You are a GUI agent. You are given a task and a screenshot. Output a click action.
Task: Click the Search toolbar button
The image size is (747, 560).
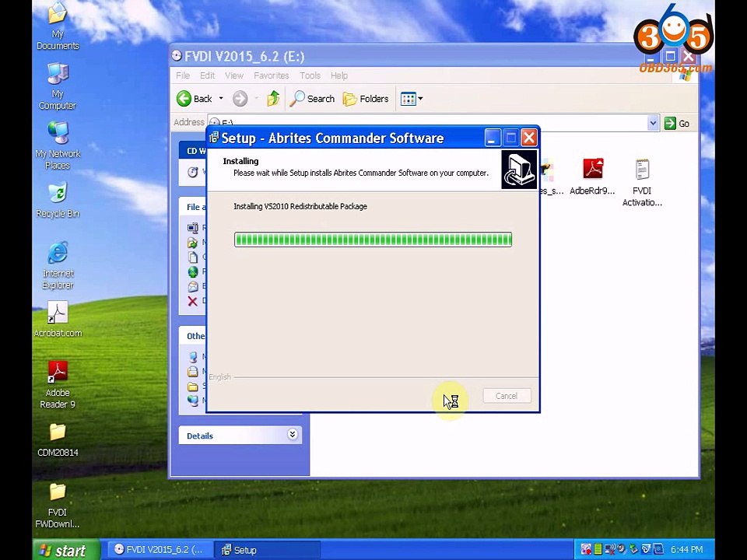pyautogui.click(x=312, y=99)
